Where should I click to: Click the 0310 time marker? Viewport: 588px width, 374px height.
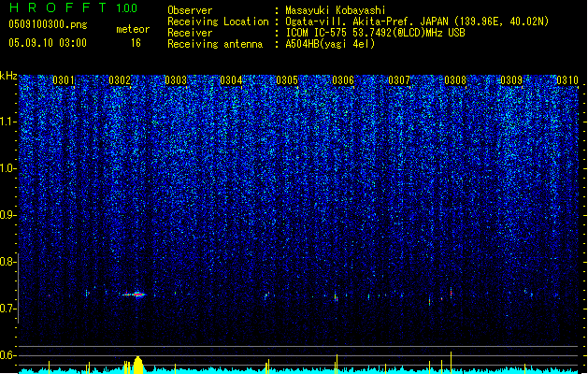[x=567, y=80]
